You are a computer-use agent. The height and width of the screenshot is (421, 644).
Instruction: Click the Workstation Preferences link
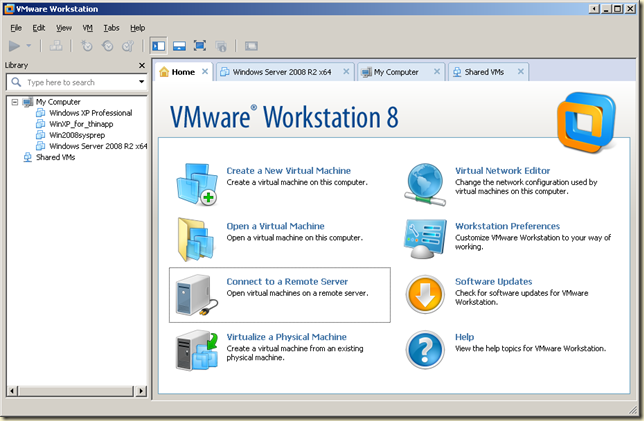[x=507, y=226]
